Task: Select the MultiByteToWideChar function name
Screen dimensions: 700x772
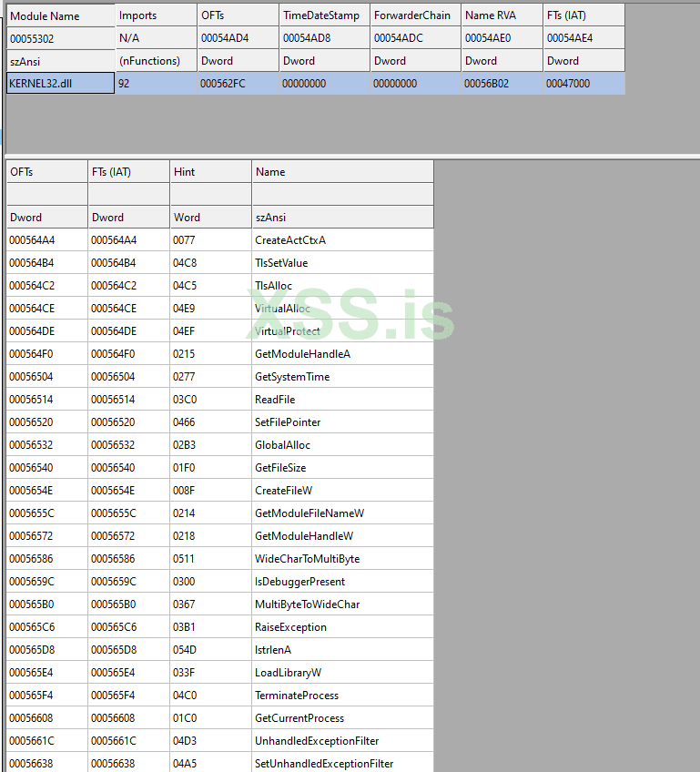Action: click(307, 604)
